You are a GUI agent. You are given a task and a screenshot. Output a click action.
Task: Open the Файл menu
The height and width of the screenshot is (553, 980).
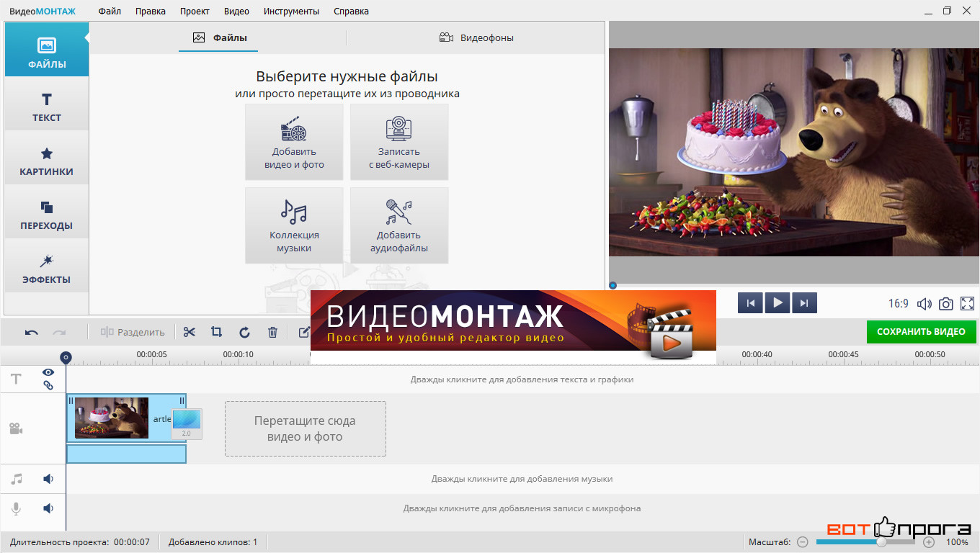click(x=110, y=11)
